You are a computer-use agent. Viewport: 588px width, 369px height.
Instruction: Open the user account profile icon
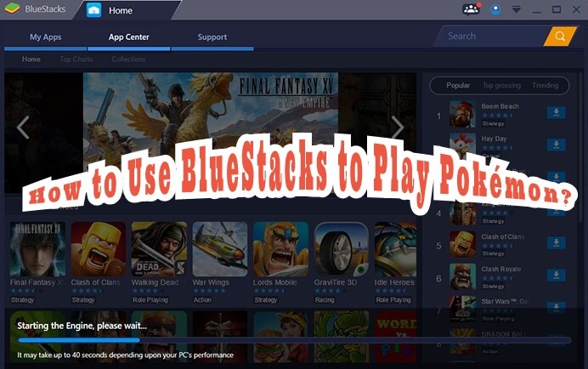coord(495,9)
